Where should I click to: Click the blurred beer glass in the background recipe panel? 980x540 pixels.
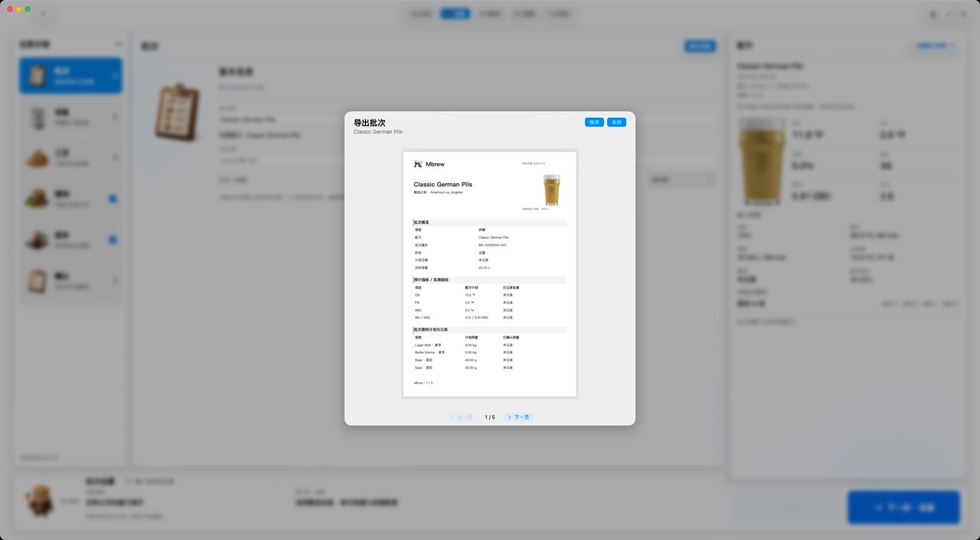click(x=762, y=163)
